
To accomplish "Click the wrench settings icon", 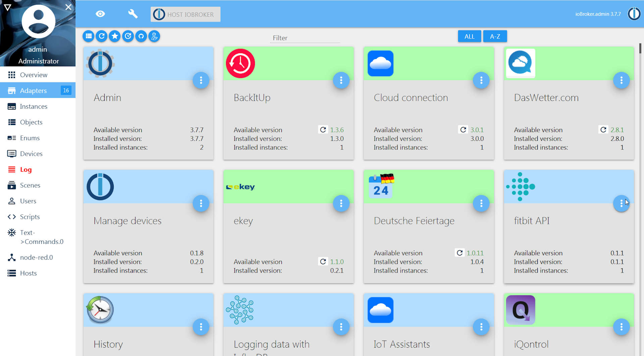I will pos(133,14).
